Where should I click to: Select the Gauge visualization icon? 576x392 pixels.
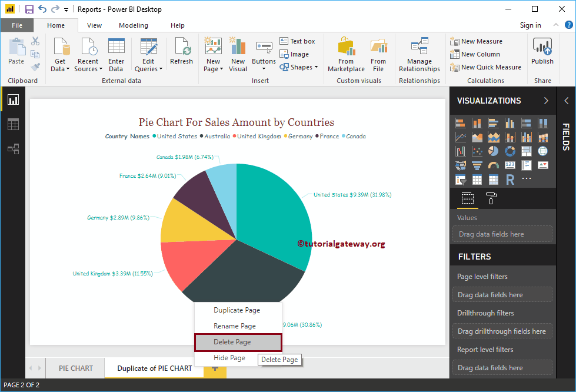point(494,165)
